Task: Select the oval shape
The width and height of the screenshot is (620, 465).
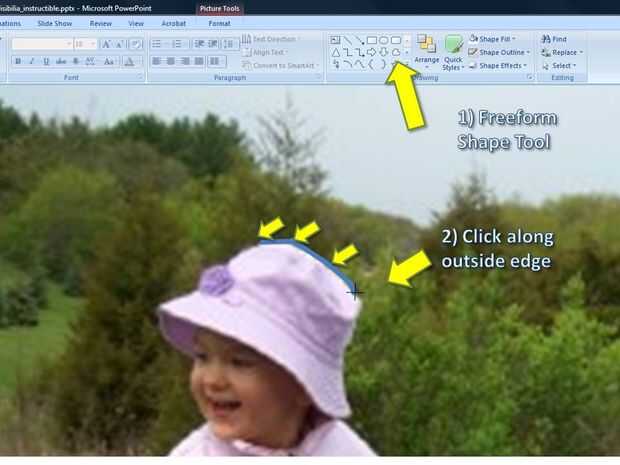Action: click(x=384, y=40)
